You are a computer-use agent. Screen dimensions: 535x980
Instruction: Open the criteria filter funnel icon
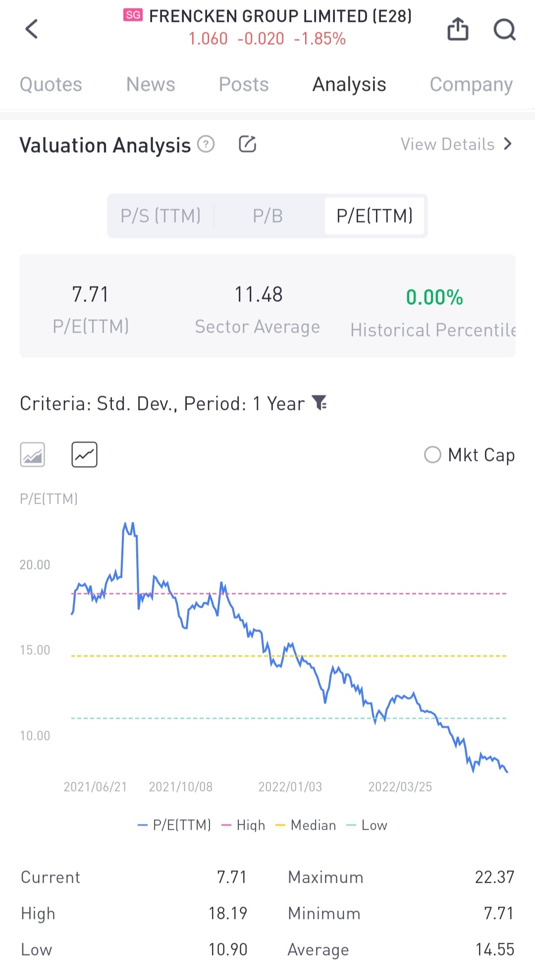(320, 403)
